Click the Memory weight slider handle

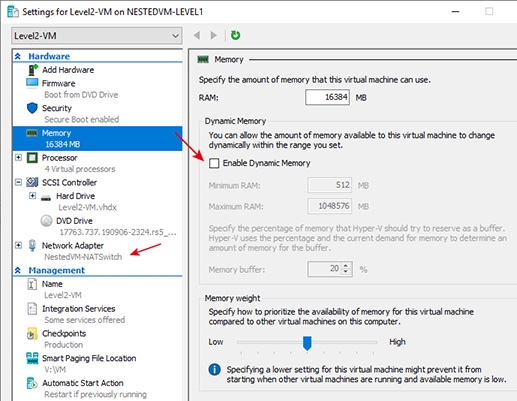coord(307,343)
